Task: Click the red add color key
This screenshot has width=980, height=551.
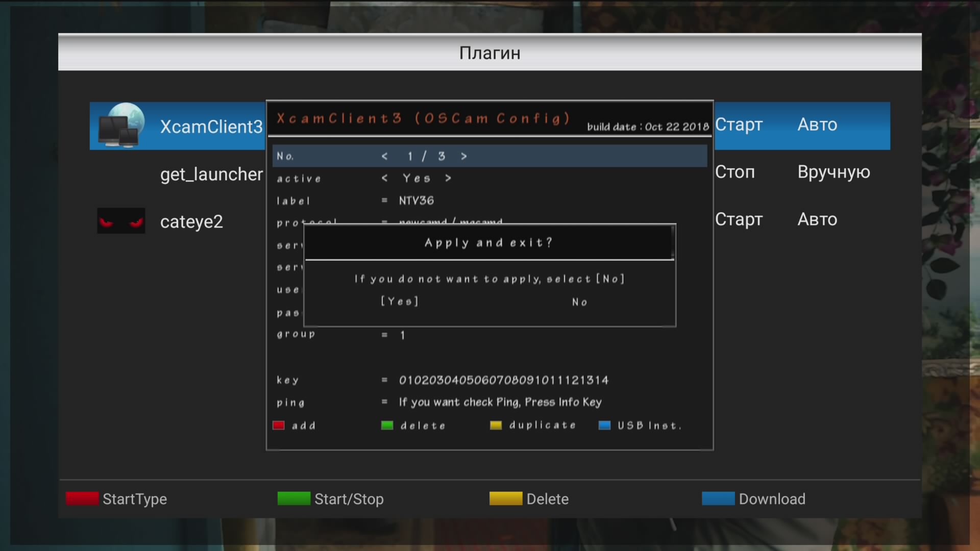Action: (279, 425)
